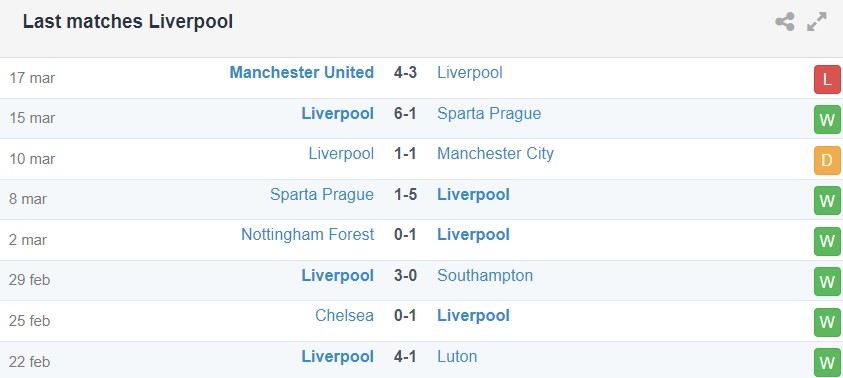The height and width of the screenshot is (378, 843).
Task: Click the red L badge for 17 mar
Action: coord(827,80)
